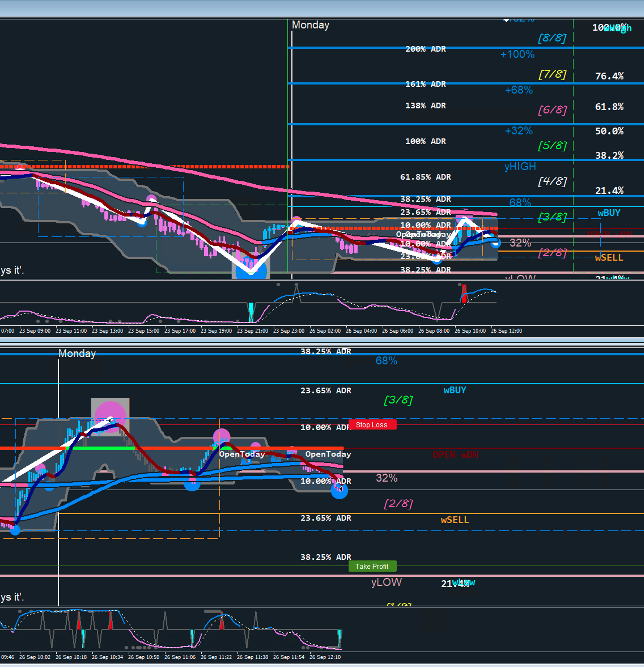Select the yHIGH label in upper chart
This screenshot has width=644, height=667.
520,166
